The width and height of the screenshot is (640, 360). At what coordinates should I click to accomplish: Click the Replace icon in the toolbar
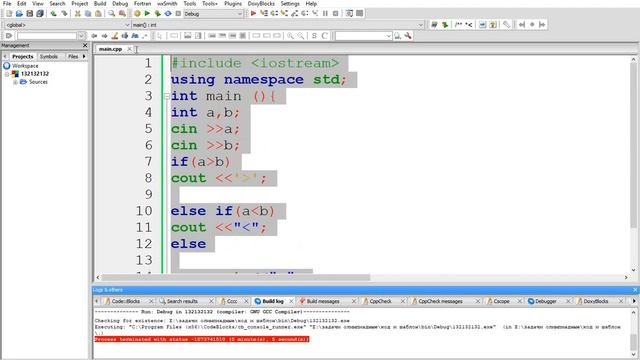tap(122, 13)
